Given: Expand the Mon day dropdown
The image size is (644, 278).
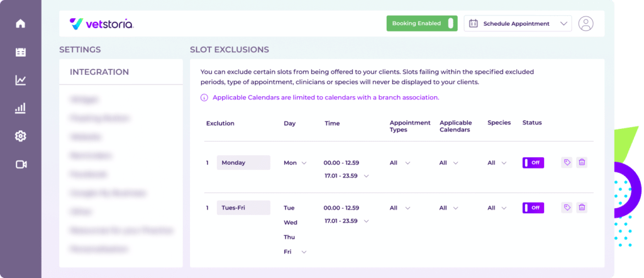Looking at the screenshot, I should 296,163.
